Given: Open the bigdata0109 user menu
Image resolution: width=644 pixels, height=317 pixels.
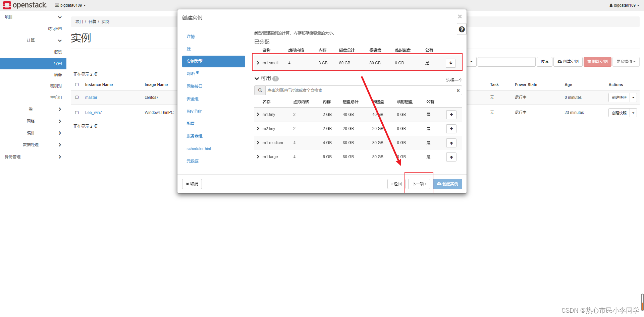Looking at the screenshot, I should [x=624, y=5].
